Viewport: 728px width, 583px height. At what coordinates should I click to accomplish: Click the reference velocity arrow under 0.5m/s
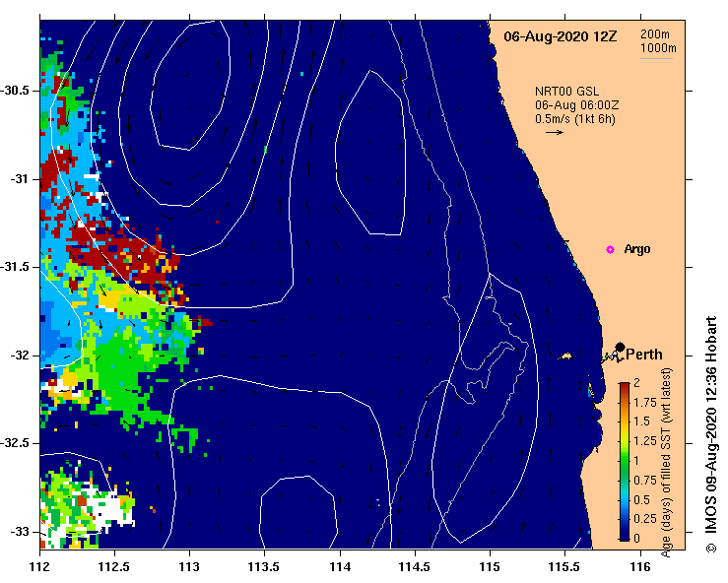coord(555,132)
